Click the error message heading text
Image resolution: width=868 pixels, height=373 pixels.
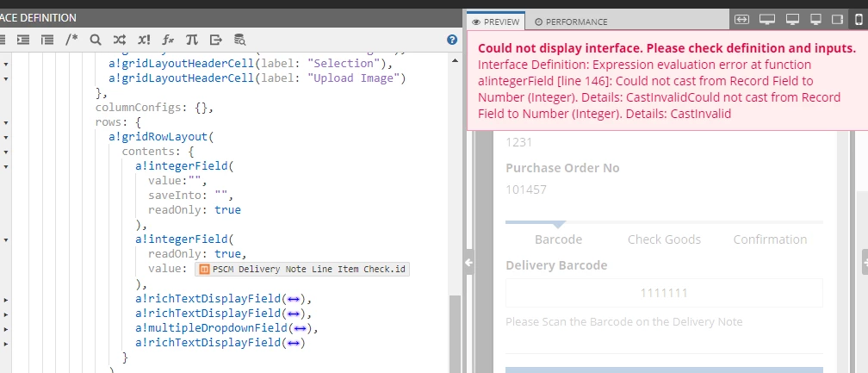[667, 47]
